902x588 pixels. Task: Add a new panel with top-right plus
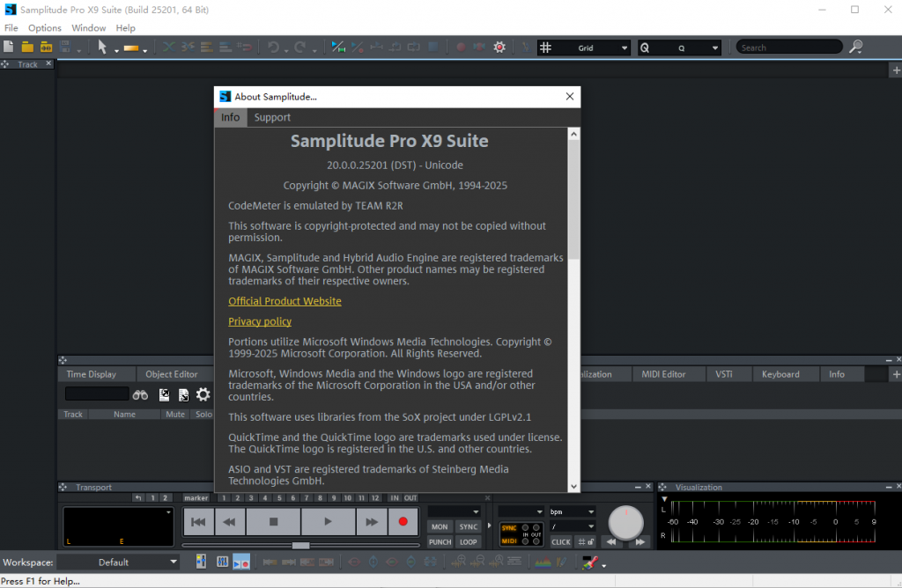point(896,70)
